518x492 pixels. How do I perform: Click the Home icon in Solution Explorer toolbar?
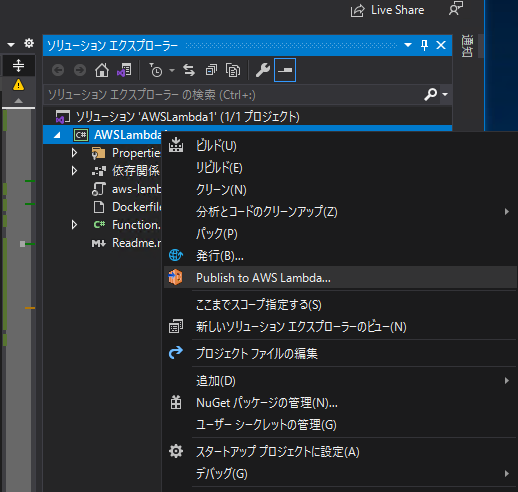pyautogui.click(x=102, y=70)
